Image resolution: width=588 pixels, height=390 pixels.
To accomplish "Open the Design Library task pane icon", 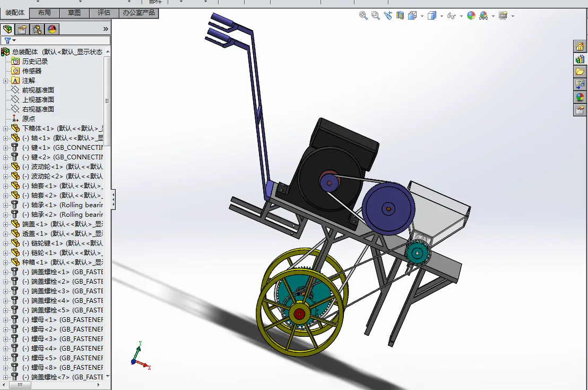I will tap(580, 60).
